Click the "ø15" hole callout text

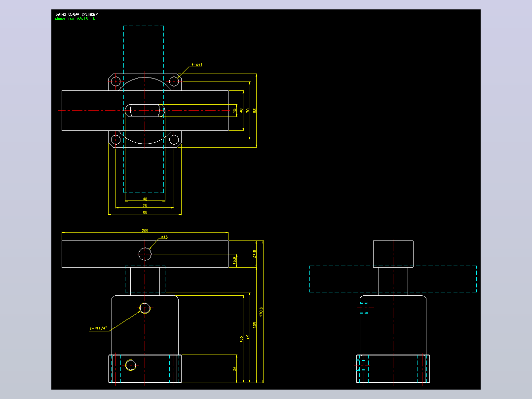(164, 237)
